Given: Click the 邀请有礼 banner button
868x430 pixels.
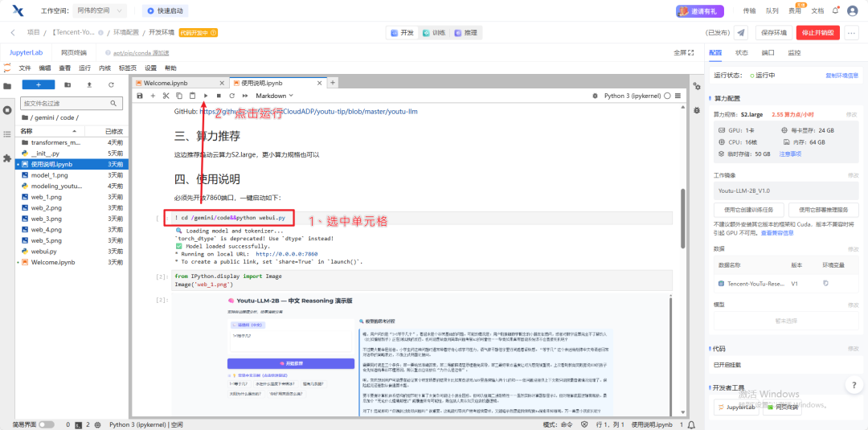Looking at the screenshot, I should pos(700,10).
